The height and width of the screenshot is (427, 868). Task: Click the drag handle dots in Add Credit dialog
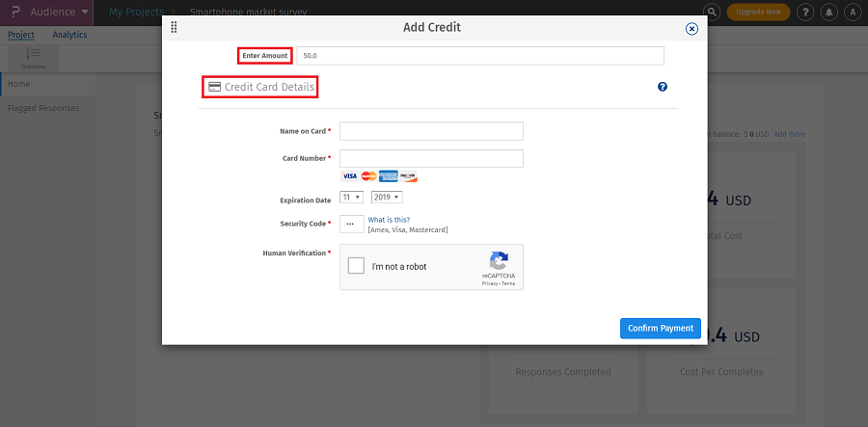click(x=174, y=27)
